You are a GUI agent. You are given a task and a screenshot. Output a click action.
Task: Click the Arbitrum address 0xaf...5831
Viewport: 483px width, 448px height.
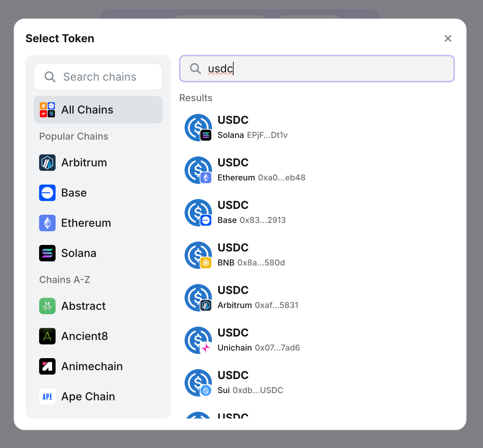pos(276,305)
